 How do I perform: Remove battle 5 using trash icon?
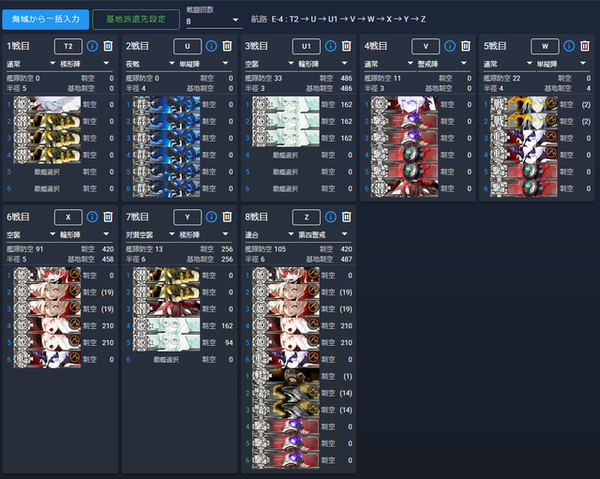click(x=585, y=46)
